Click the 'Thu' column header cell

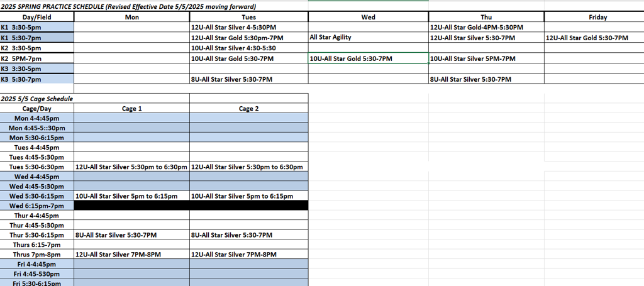coord(486,17)
